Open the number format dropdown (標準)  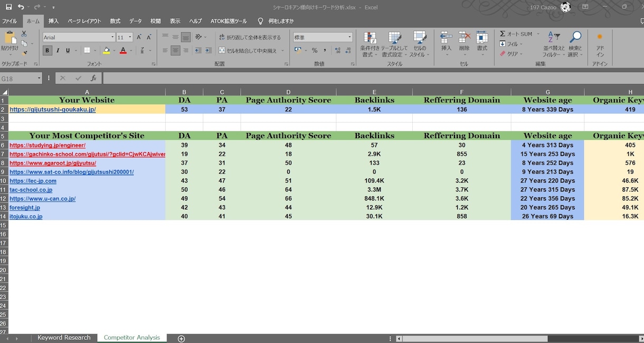pyautogui.click(x=349, y=37)
